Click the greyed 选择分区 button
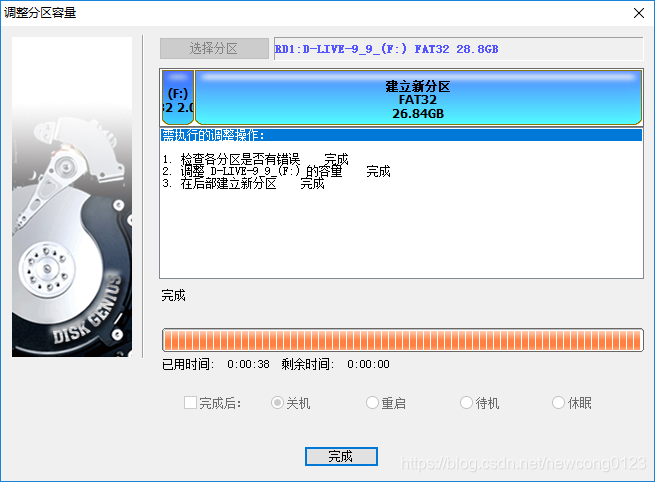The image size is (656, 482). pyautogui.click(x=214, y=49)
